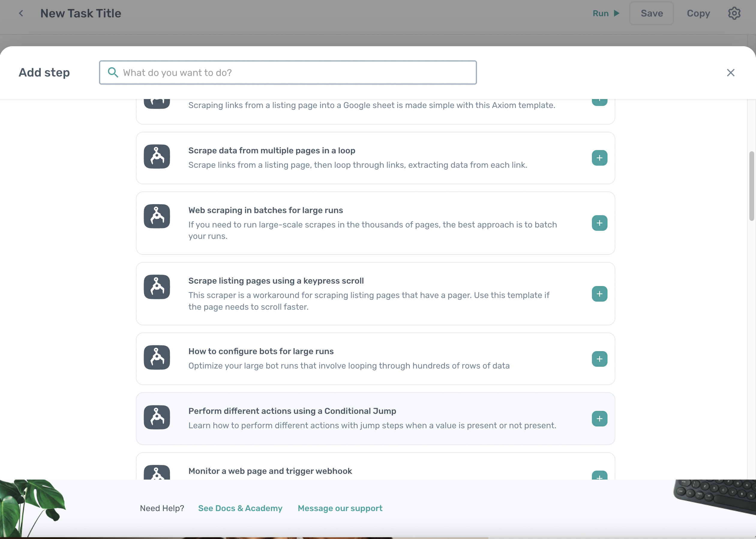This screenshot has width=756, height=539.
Task: Click the template list scrollbar
Action: [x=751, y=186]
